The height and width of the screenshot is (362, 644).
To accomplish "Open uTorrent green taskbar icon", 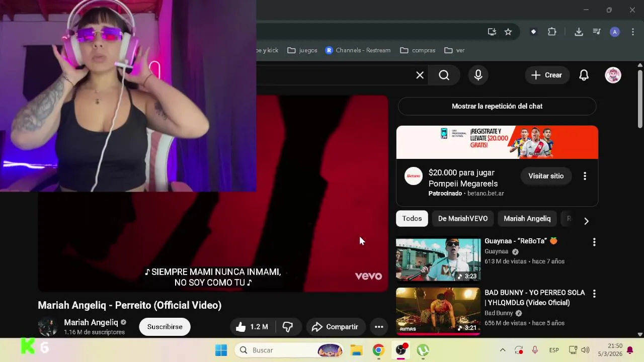I will [x=423, y=350].
